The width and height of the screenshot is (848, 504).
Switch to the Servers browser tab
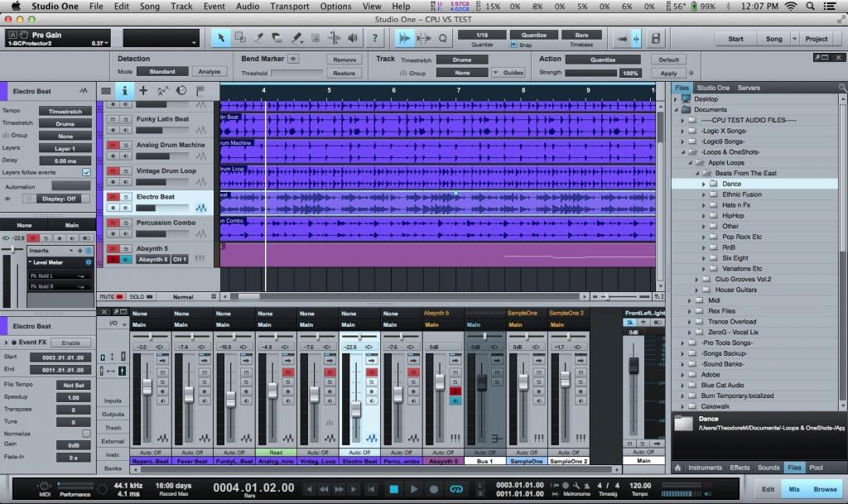[x=749, y=88]
